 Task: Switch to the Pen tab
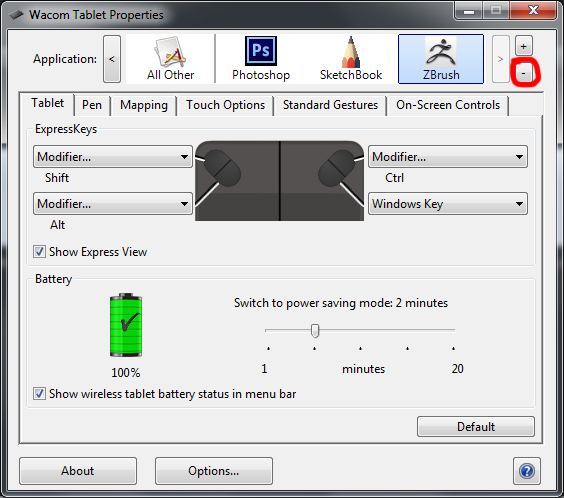[92, 105]
